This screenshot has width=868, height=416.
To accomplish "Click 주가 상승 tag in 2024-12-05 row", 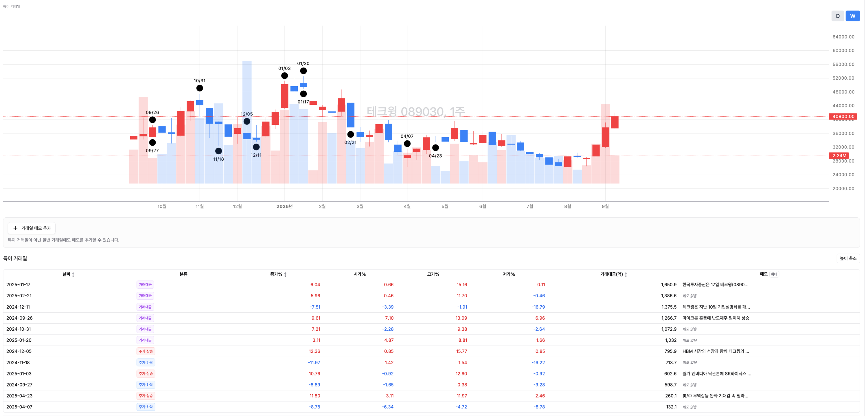I will (x=146, y=351).
